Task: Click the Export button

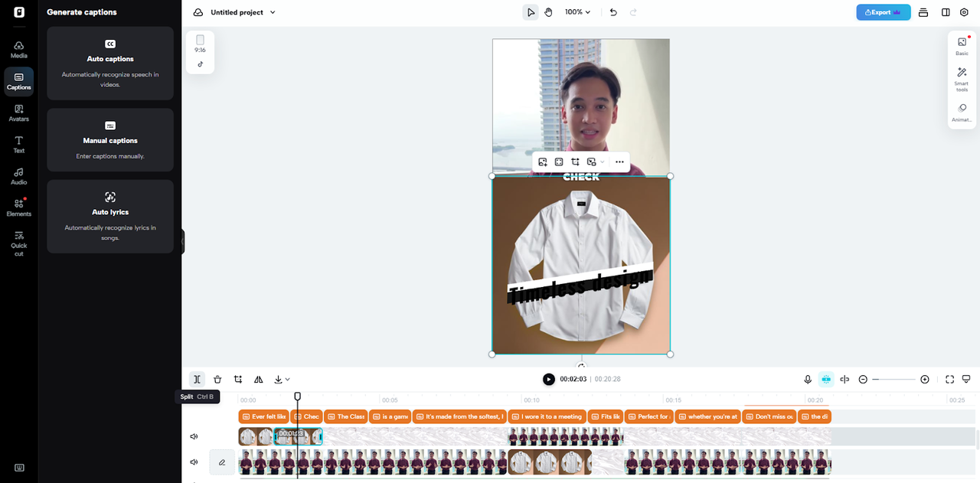Action: [883, 12]
